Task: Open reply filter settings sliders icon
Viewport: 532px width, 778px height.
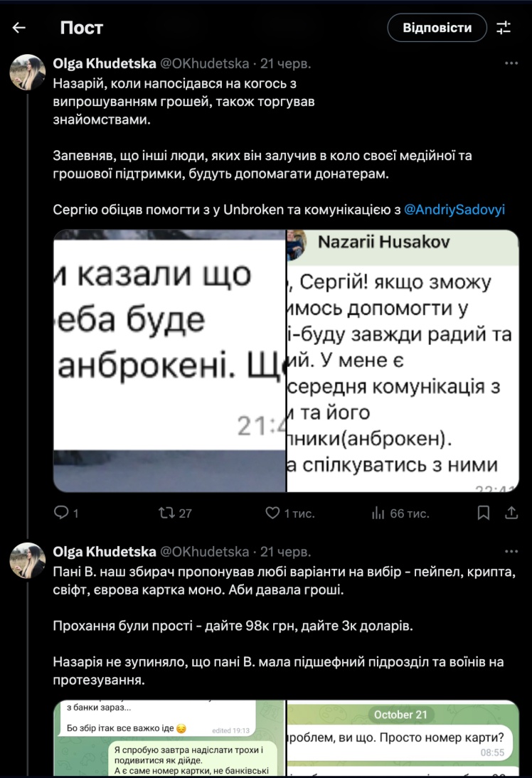Action: point(504,28)
